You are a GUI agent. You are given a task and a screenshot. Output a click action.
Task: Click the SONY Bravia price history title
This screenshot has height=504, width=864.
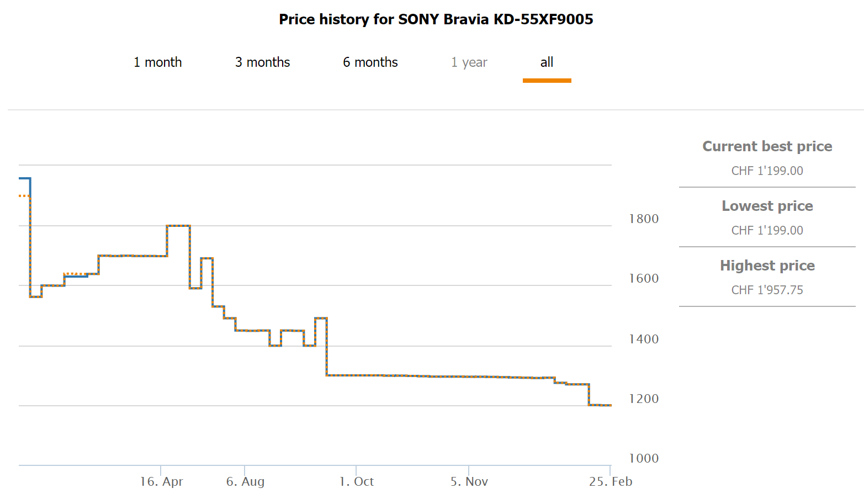436,19
